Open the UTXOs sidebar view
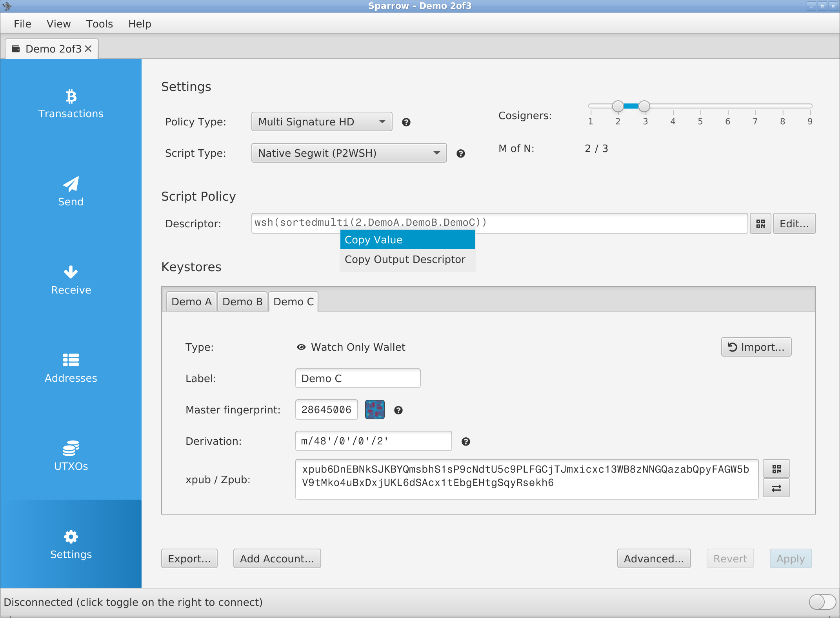840x618 pixels. 71,456
